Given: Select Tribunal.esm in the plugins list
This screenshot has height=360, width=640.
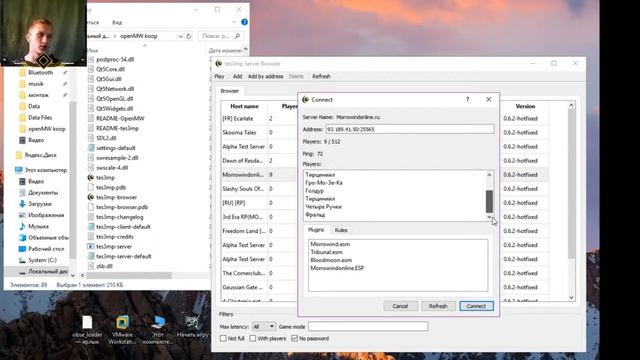Looking at the screenshot, I should (x=326, y=252).
